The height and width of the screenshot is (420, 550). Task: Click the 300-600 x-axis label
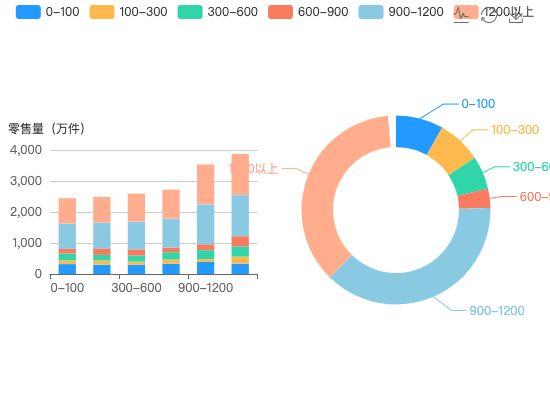click(136, 288)
